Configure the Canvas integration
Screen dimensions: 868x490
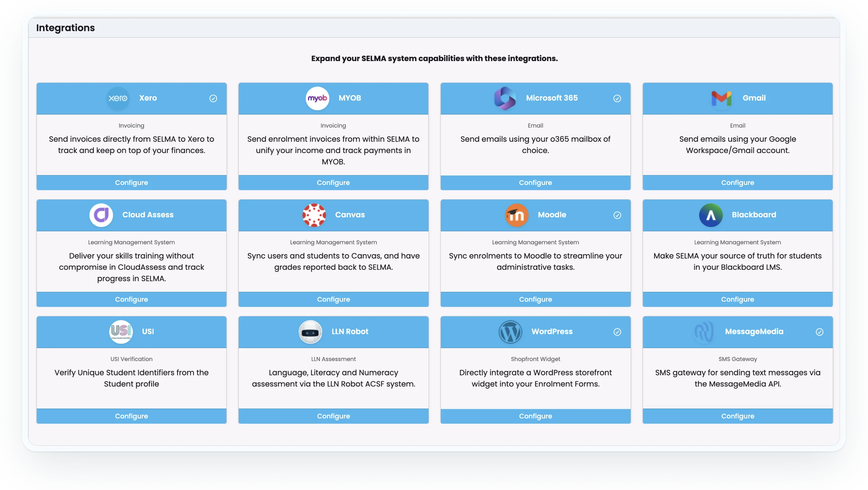[x=333, y=299]
